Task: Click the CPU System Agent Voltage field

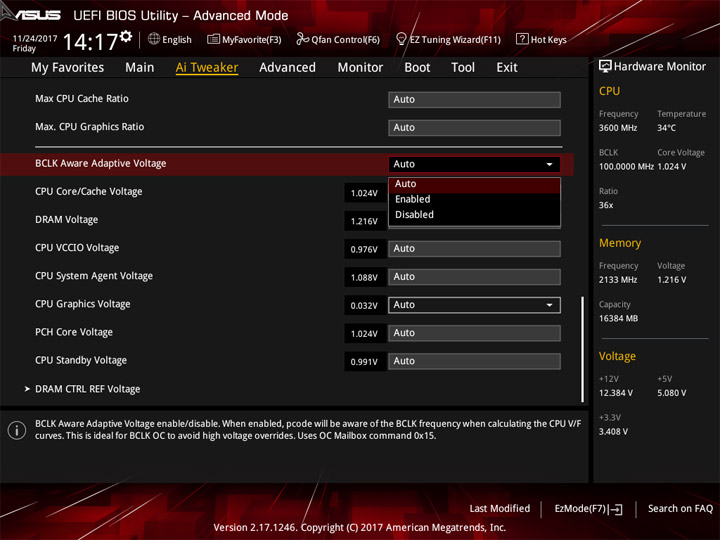Action: (x=474, y=277)
